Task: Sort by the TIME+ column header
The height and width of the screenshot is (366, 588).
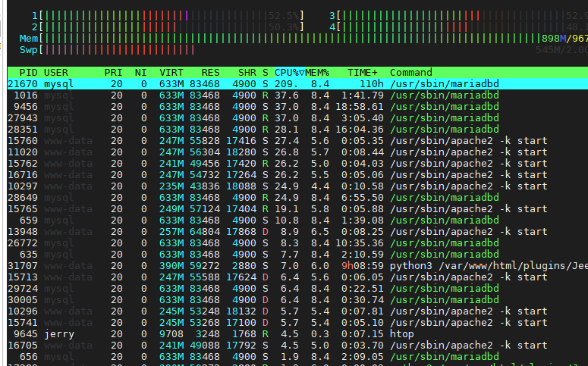Action: pyautogui.click(x=363, y=73)
